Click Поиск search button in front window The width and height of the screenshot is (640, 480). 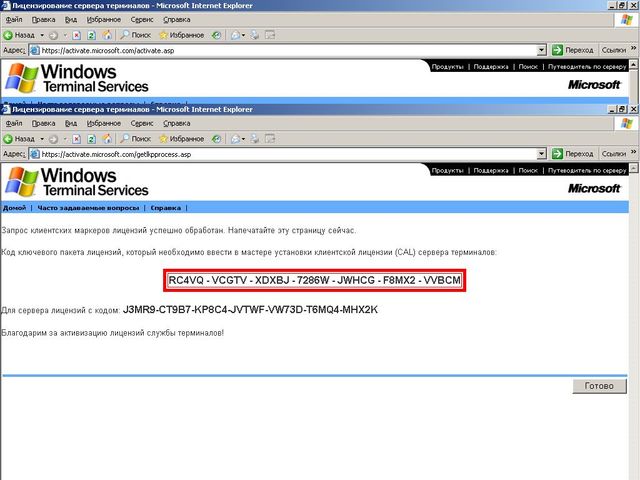coord(136,139)
